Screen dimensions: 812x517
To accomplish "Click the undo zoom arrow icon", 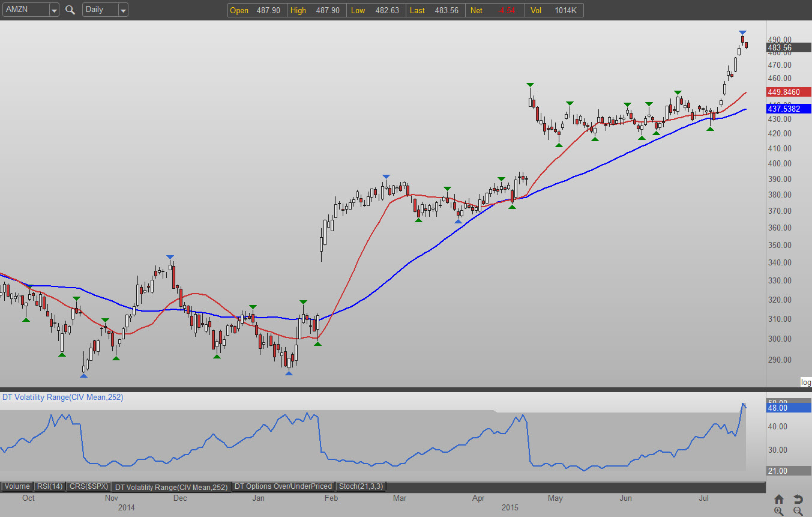I will [x=798, y=499].
